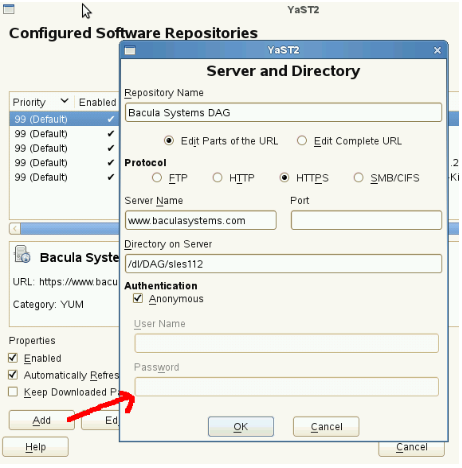The width and height of the screenshot is (462, 468).
Task: Toggle the Enabled property checkbox
Action: [x=13, y=358]
